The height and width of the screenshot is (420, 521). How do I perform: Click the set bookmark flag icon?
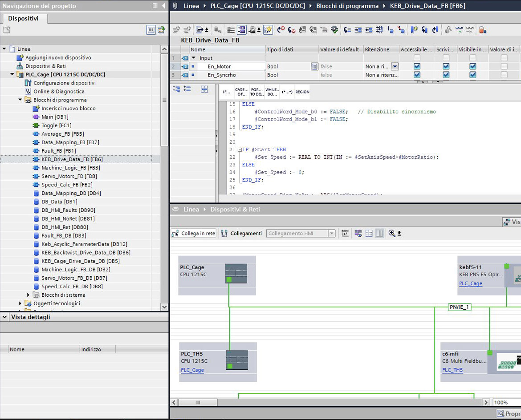[x=414, y=30]
